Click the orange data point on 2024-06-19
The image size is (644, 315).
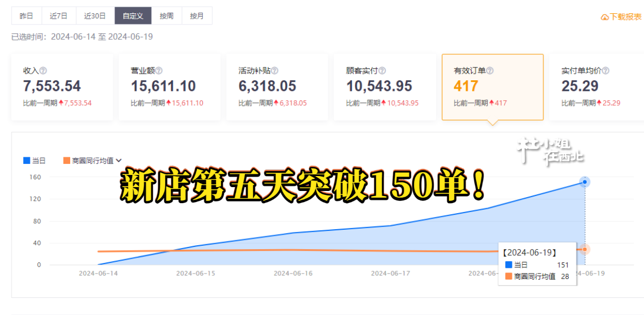point(585,249)
